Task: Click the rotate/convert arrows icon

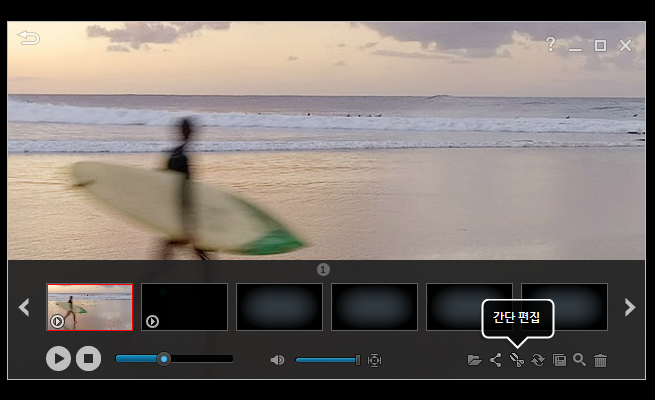Action: [x=538, y=360]
